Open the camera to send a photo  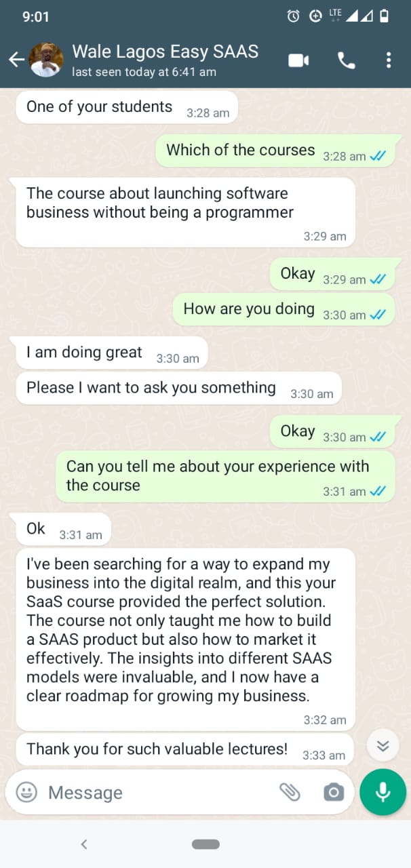pos(334,792)
